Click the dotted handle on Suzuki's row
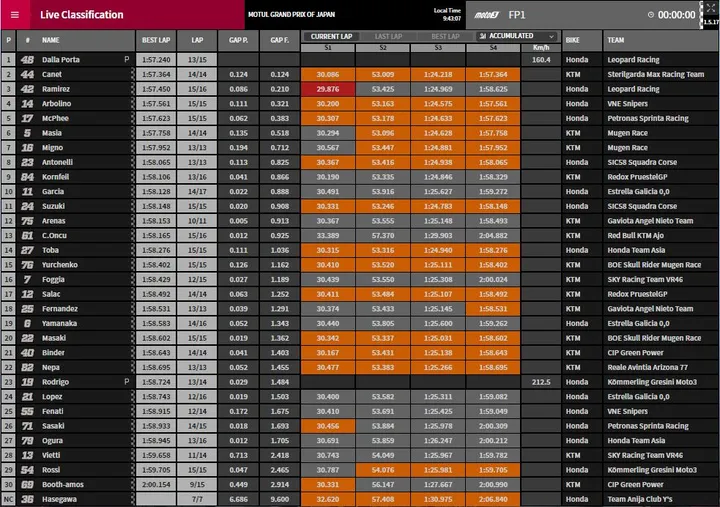The image size is (720, 507). click(x=133, y=206)
